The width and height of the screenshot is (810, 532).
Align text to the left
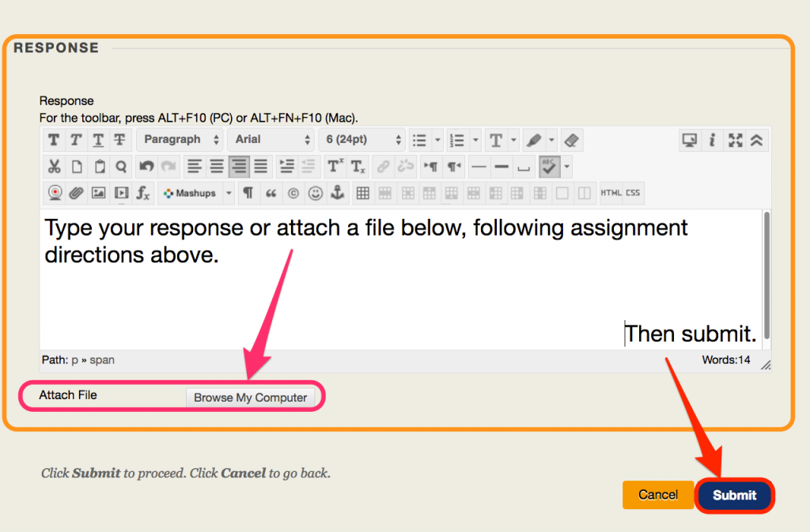[195, 167]
